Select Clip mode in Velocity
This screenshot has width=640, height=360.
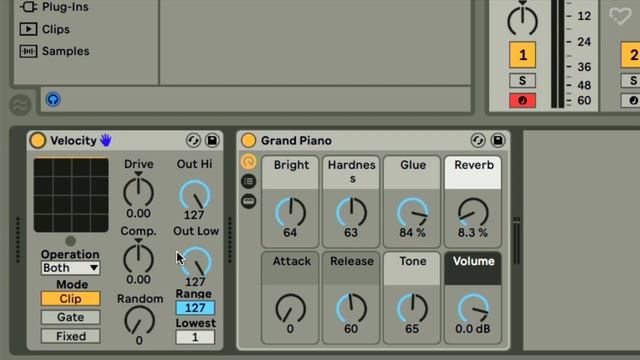70,299
